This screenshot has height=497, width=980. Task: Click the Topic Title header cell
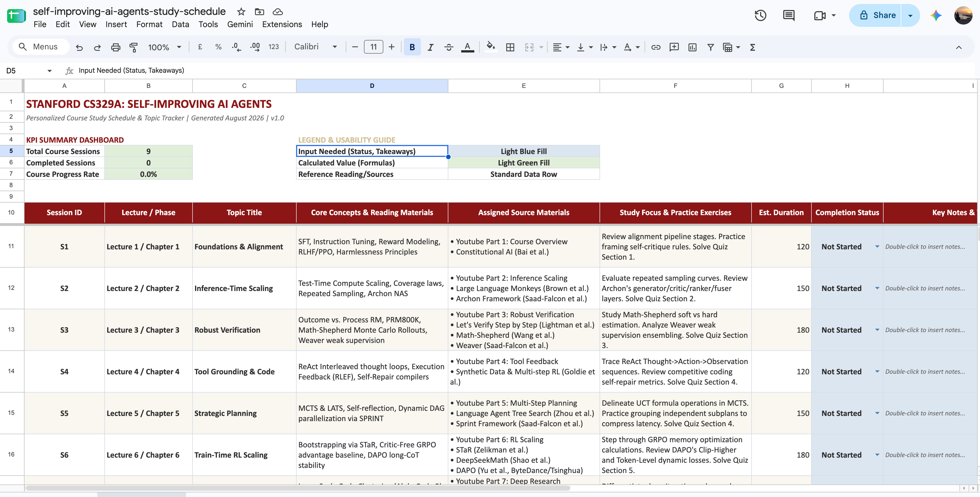click(244, 213)
